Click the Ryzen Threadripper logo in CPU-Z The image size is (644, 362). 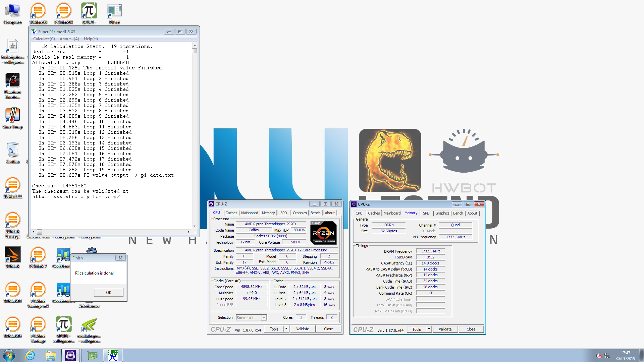point(323,233)
